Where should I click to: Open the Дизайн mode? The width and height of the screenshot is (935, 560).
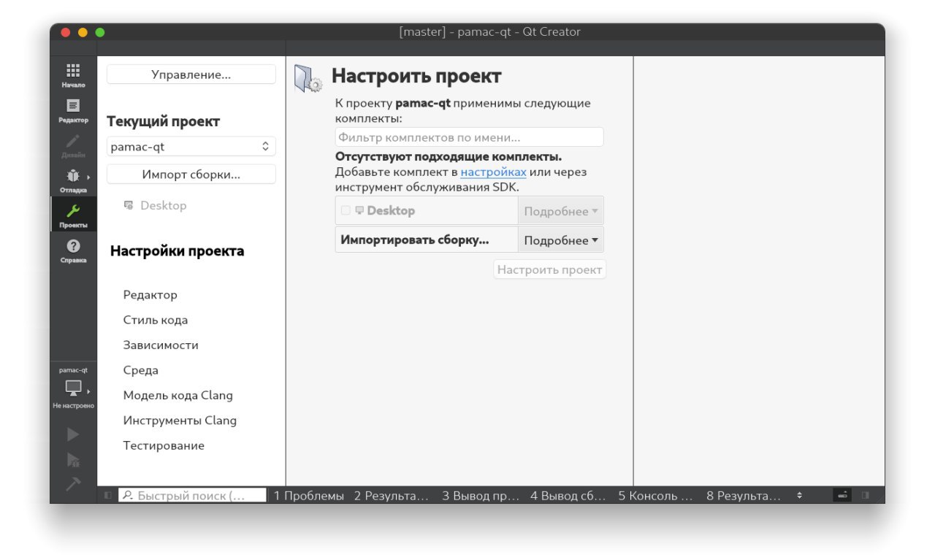click(73, 145)
